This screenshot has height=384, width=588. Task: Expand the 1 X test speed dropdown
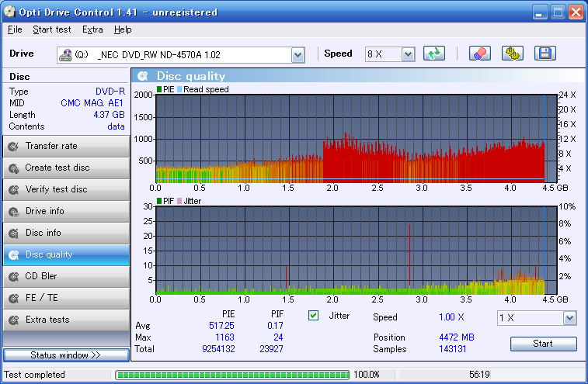(569, 318)
